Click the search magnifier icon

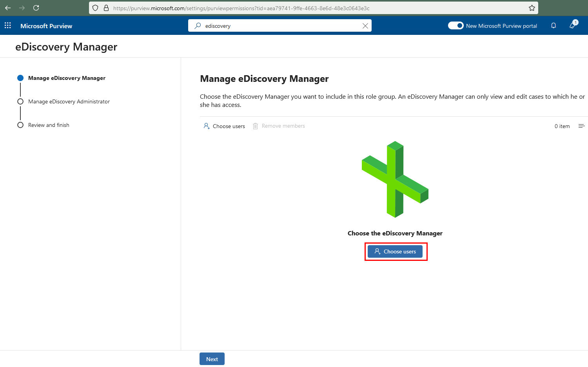[x=198, y=26]
